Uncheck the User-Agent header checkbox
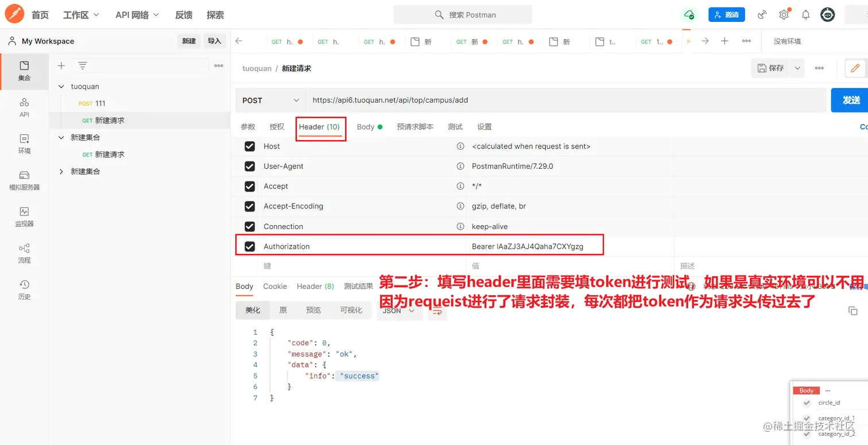The height and width of the screenshot is (445, 868). click(250, 166)
